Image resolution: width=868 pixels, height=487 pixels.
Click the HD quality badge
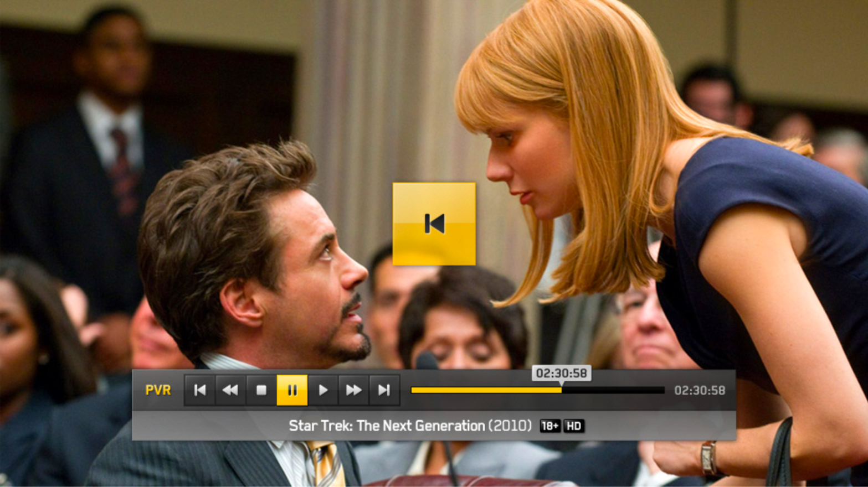(x=574, y=426)
